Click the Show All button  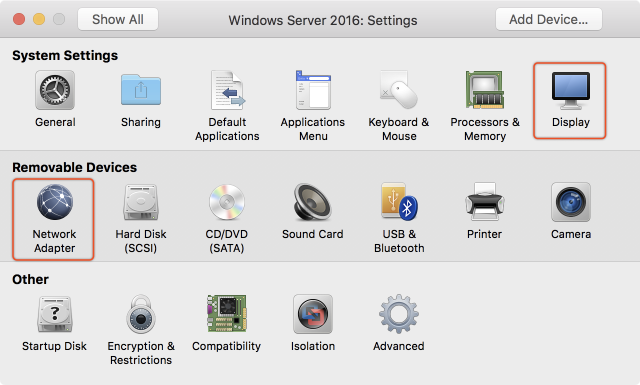pos(118,19)
